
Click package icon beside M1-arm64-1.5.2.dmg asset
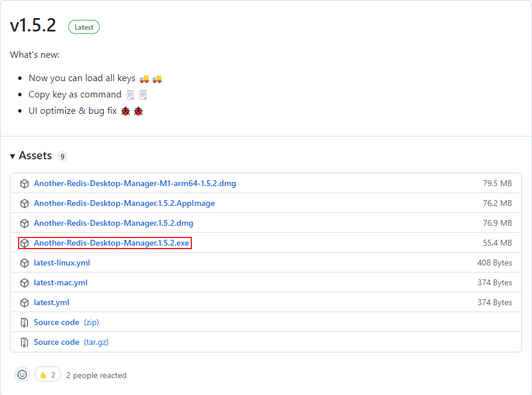click(24, 184)
